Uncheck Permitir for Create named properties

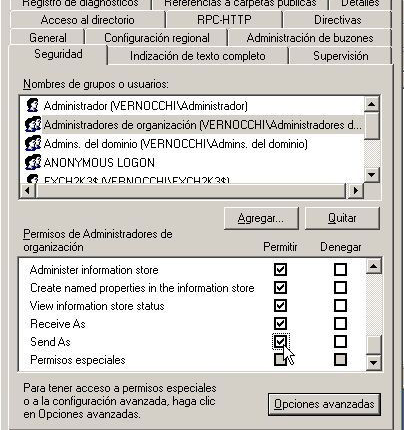pos(280,287)
